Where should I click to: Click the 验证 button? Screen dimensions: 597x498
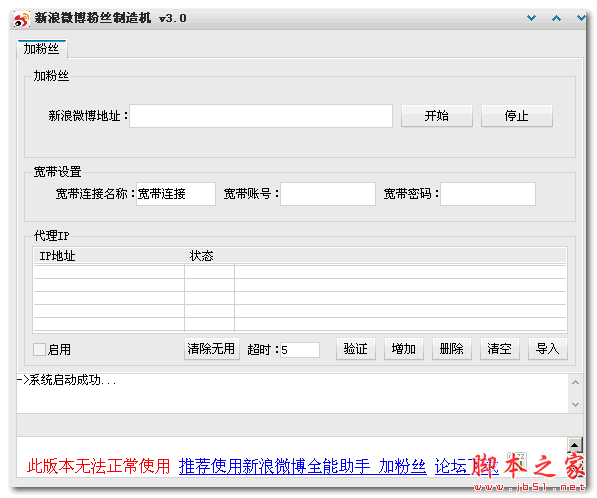pyautogui.click(x=356, y=349)
